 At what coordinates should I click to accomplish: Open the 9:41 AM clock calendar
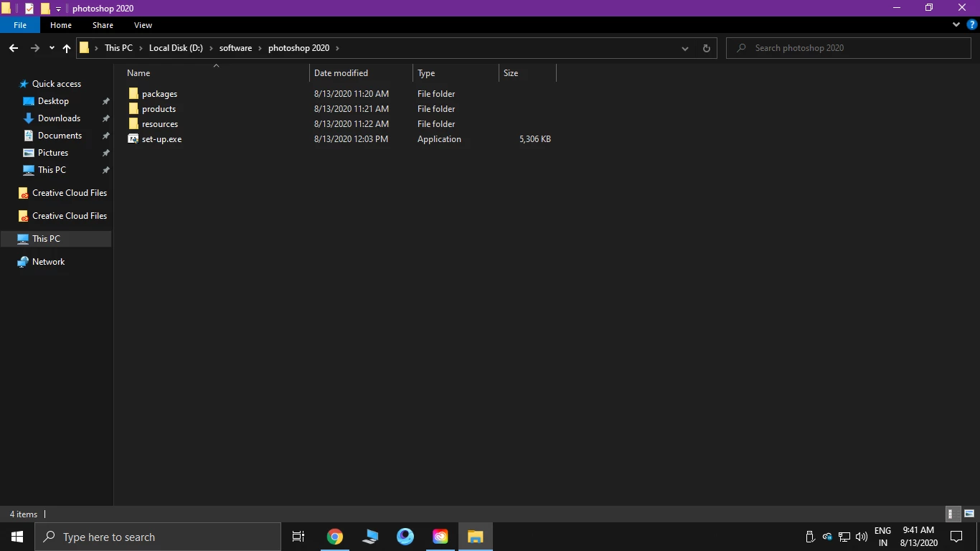click(919, 537)
